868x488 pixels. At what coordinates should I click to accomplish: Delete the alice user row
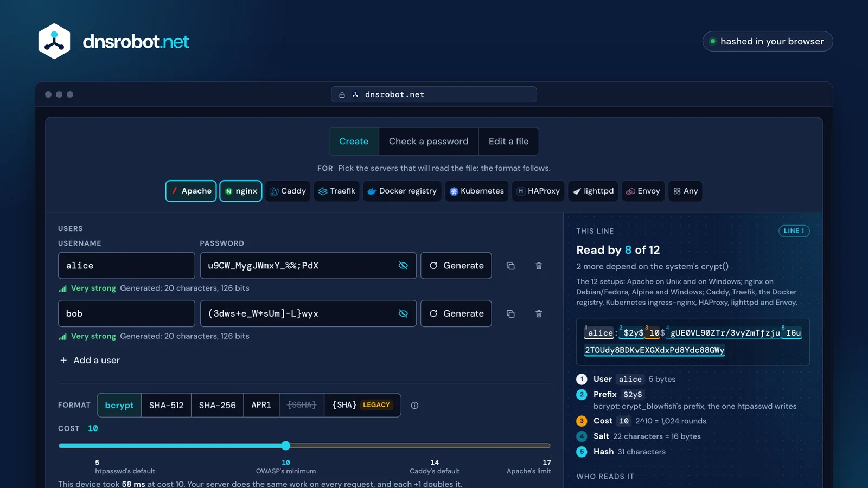coord(539,266)
